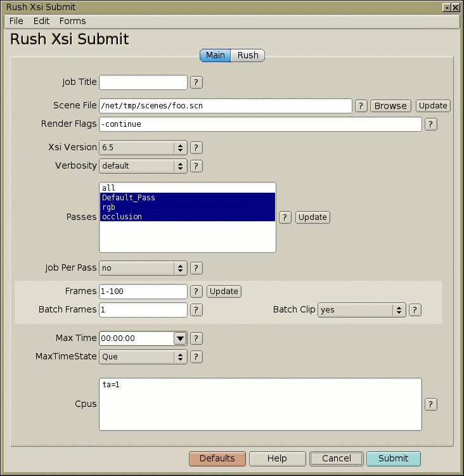Focus the Job Title input field
Viewport: 464px width, 476px height.
(143, 82)
